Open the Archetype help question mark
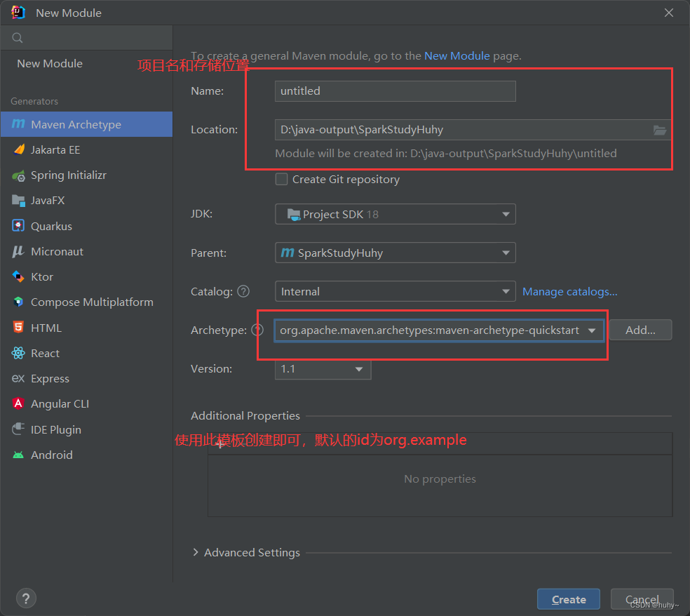 (x=257, y=330)
